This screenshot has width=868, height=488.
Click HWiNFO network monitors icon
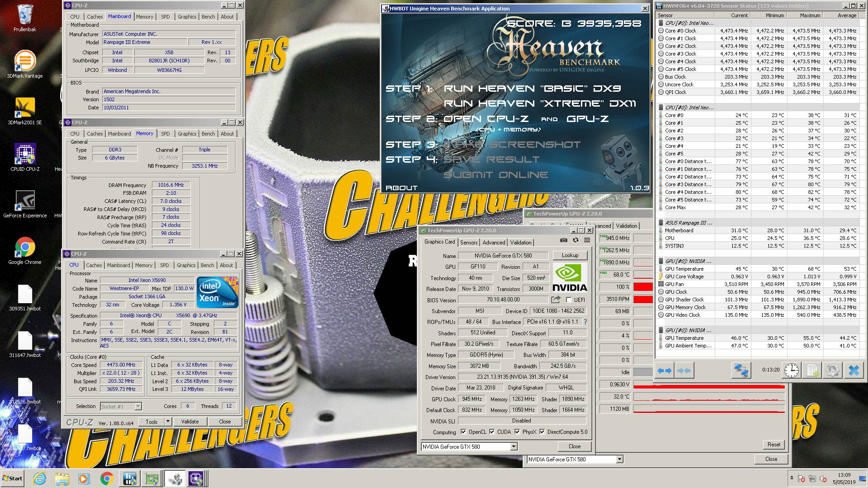click(741, 371)
